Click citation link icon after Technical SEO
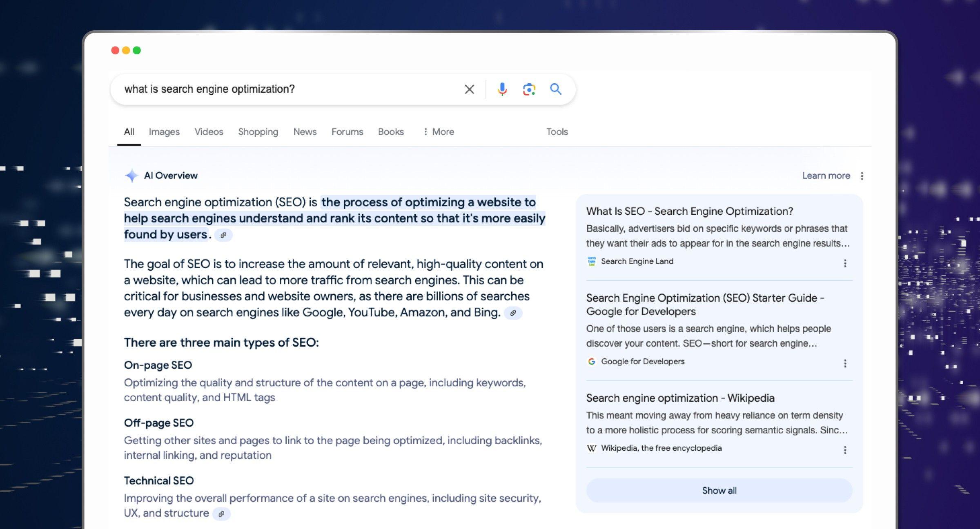 coord(221,513)
